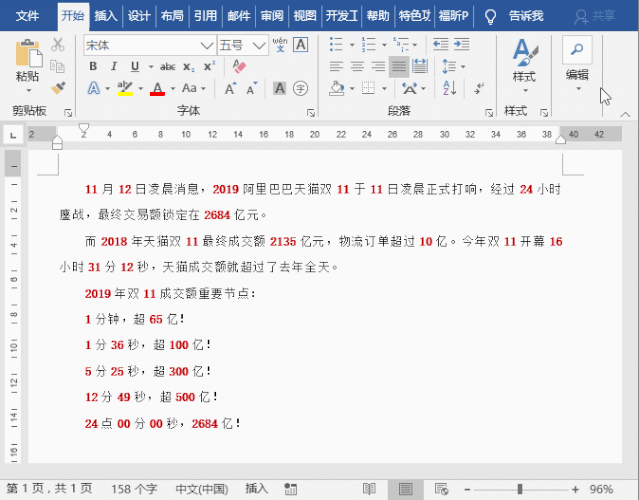The width and height of the screenshot is (639, 500).
Task: Click the Copy icon
Action: [57, 66]
